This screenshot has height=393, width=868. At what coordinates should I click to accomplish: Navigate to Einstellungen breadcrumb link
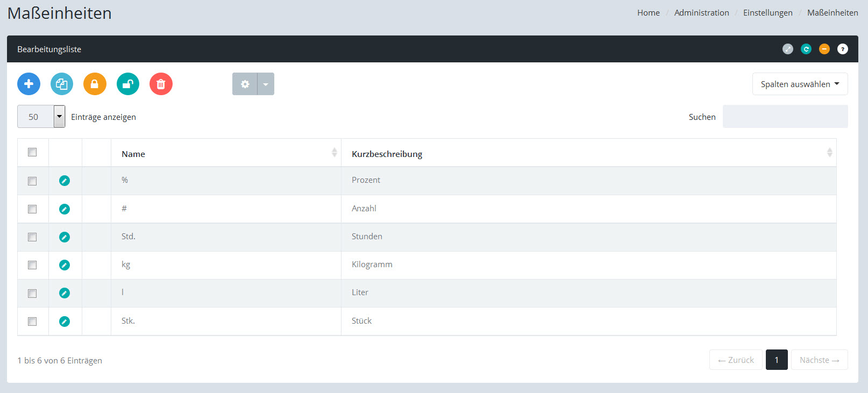click(767, 12)
